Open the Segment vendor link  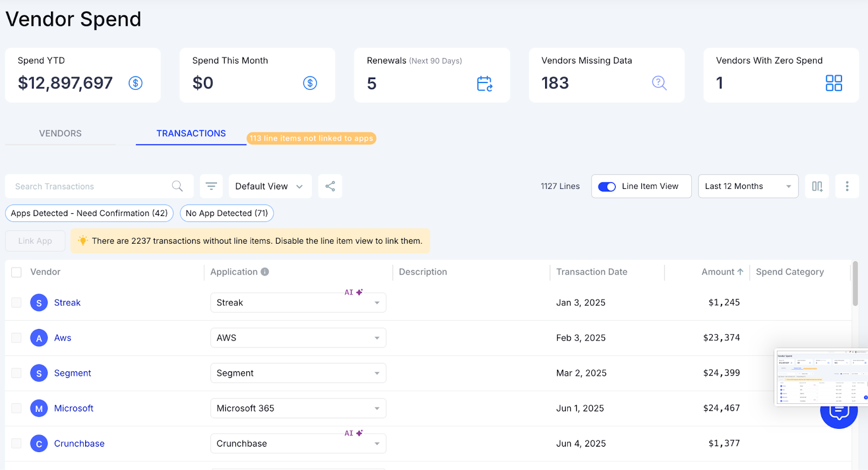click(x=73, y=373)
